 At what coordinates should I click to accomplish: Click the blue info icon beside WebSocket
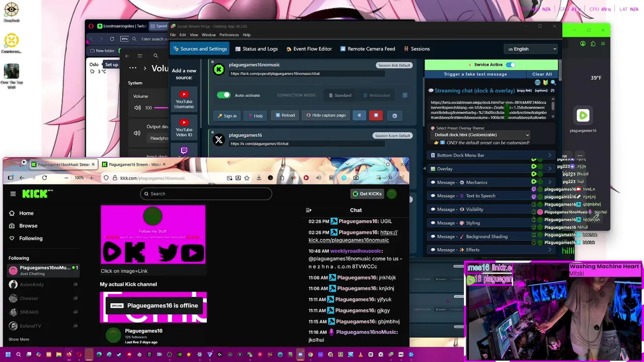click(405, 95)
